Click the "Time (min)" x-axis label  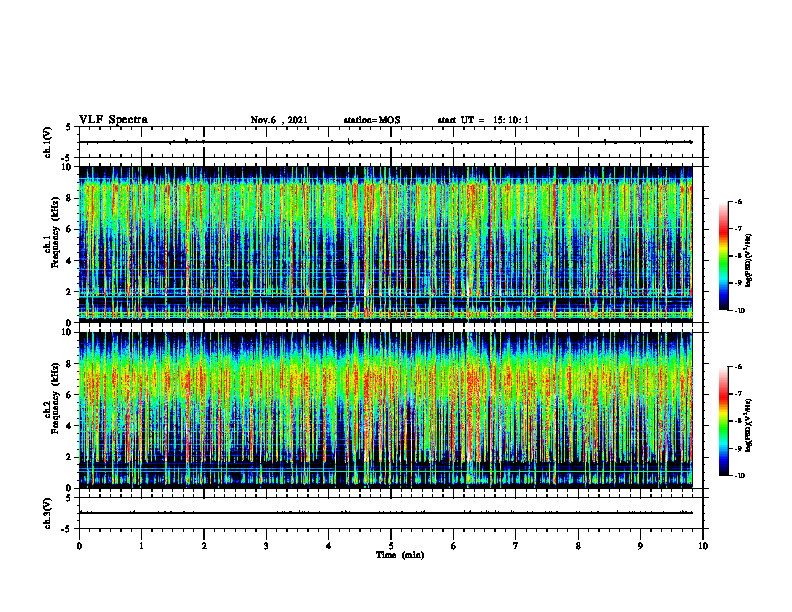(400, 555)
